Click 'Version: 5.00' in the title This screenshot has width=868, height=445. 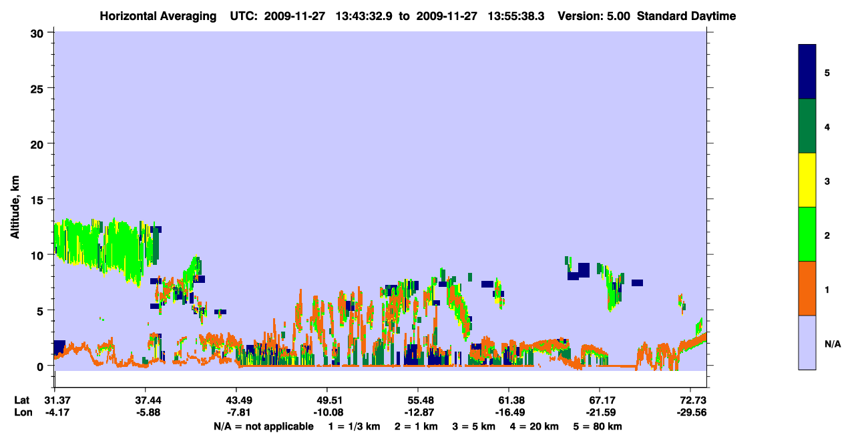pos(594,16)
